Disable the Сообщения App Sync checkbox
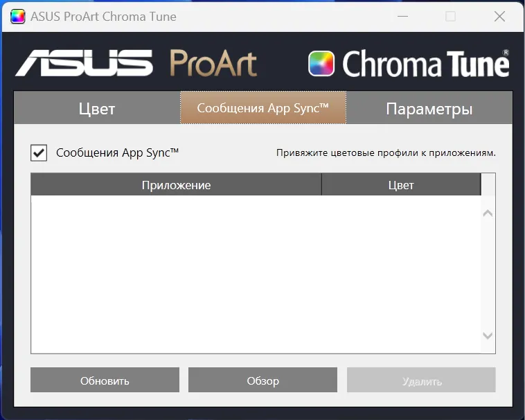 [39, 152]
